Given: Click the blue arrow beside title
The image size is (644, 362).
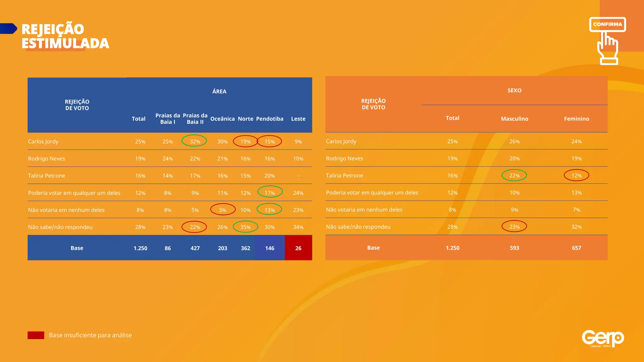Looking at the screenshot, I should 9,29.
